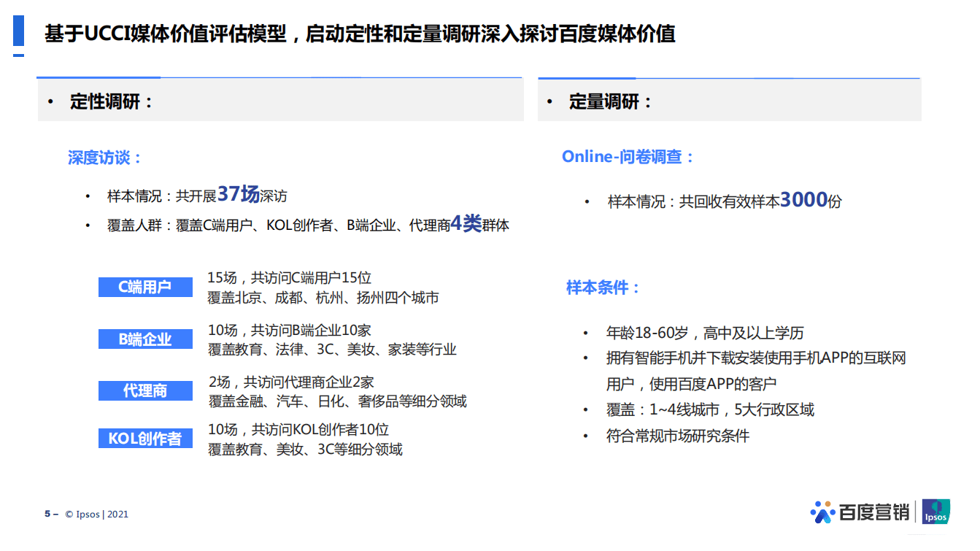The image size is (980, 551).
Task: Select the blue KOL创作者 label tag
Action: click(x=144, y=438)
